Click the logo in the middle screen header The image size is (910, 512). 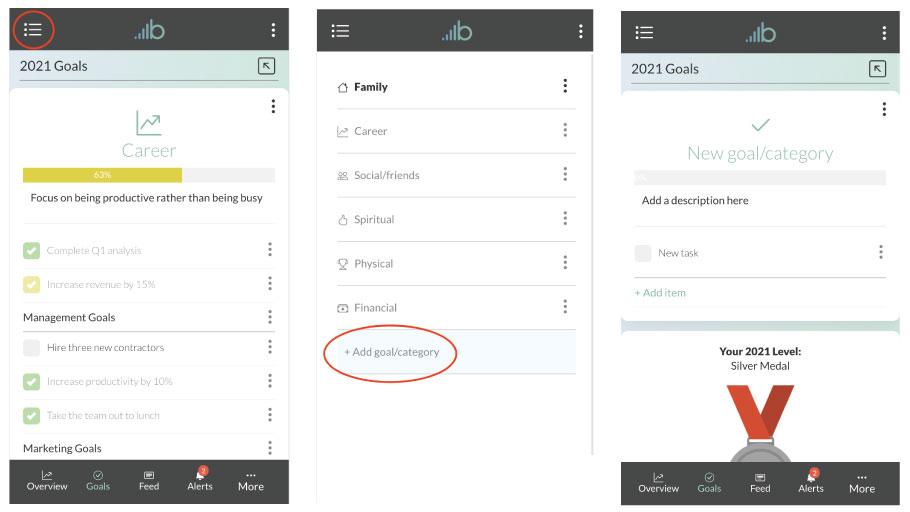pos(456,31)
